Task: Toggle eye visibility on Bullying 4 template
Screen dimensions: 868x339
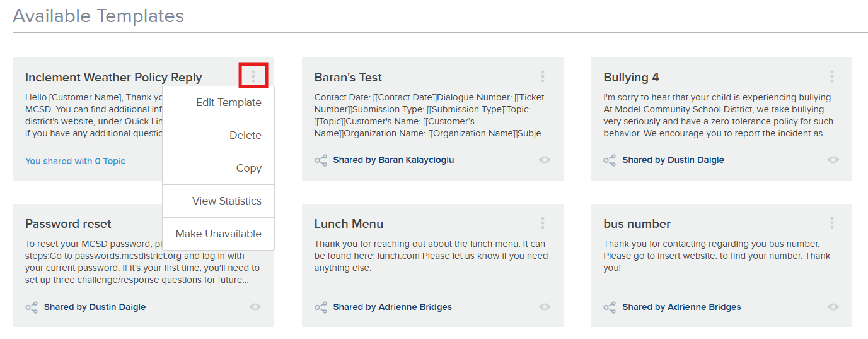Action: coord(833,160)
